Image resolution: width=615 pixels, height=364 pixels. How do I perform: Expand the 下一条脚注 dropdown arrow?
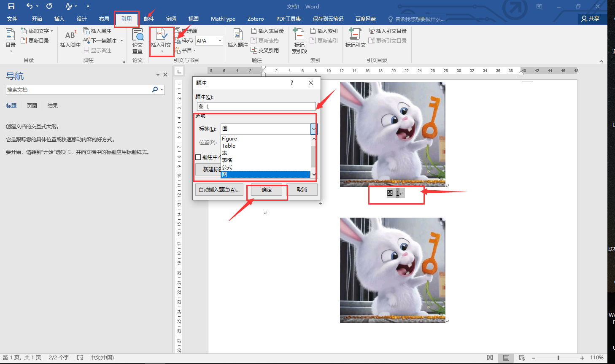[x=121, y=40]
